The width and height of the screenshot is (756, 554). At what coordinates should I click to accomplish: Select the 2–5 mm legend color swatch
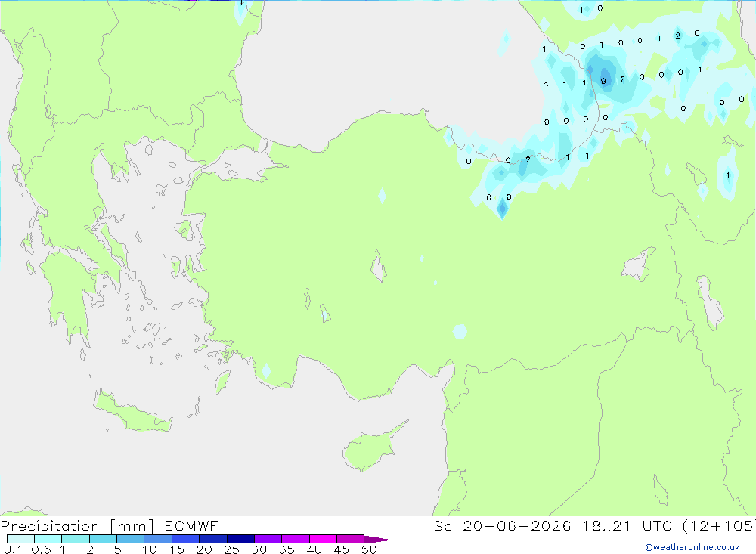coord(103,539)
